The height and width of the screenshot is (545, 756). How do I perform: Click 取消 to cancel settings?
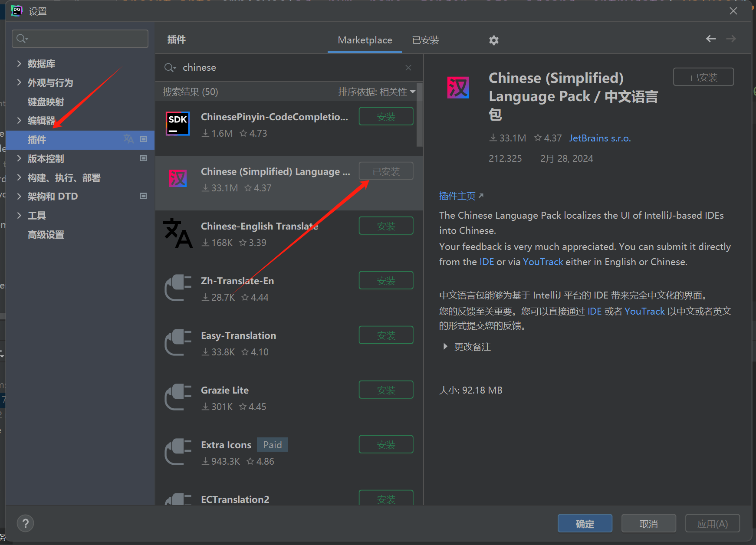click(x=648, y=524)
